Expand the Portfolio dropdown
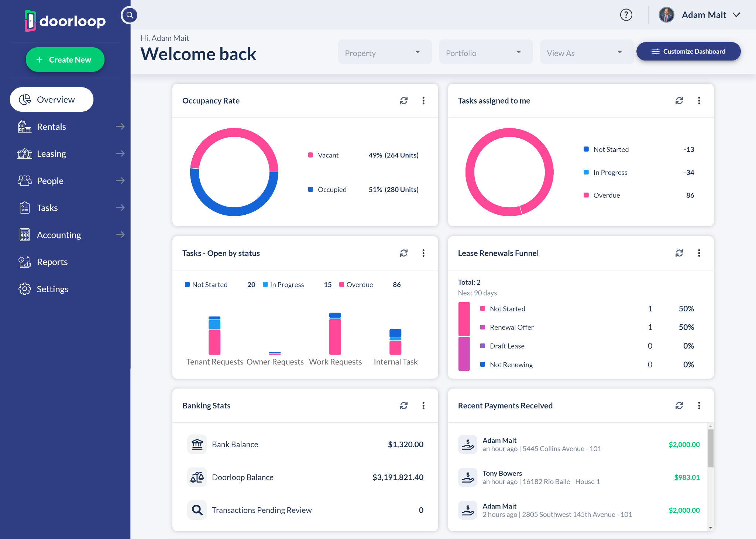Screen dimensions: 756x539 485,52
